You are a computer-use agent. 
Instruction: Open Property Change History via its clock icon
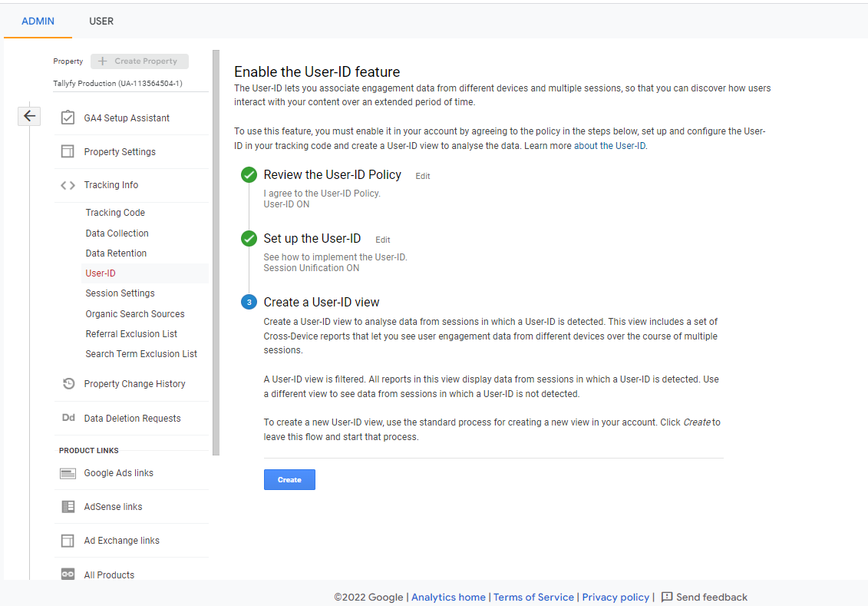tap(68, 383)
